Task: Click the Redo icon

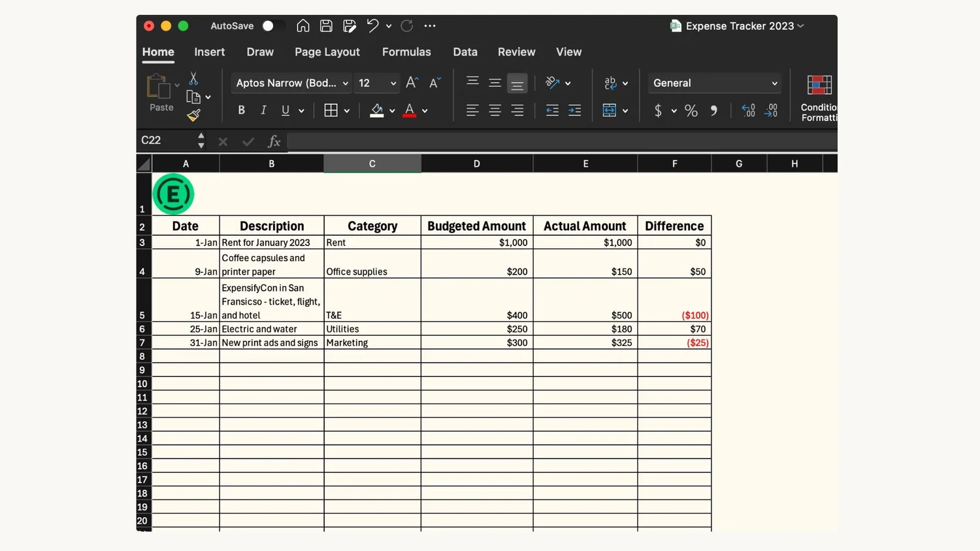Action: (406, 25)
